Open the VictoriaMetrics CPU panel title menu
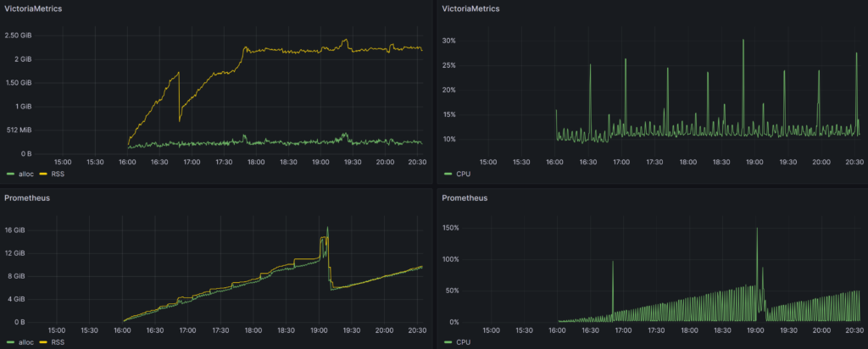The height and width of the screenshot is (349, 868). [469, 8]
